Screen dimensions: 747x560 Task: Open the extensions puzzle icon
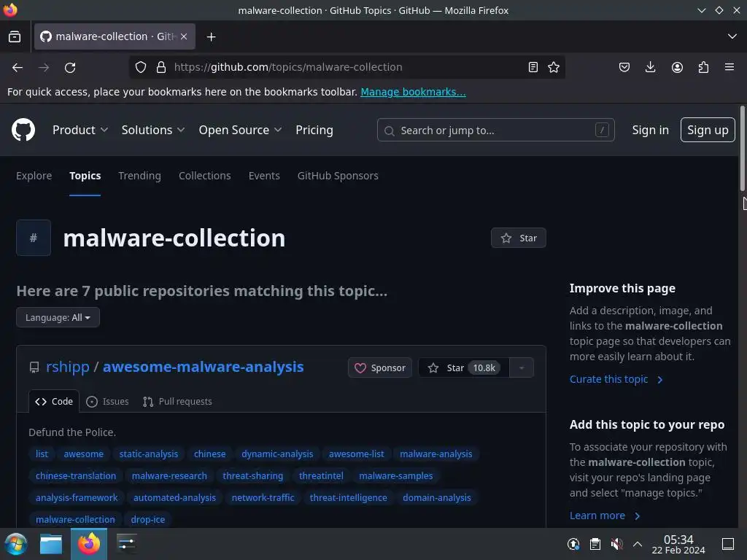(703, 67)
